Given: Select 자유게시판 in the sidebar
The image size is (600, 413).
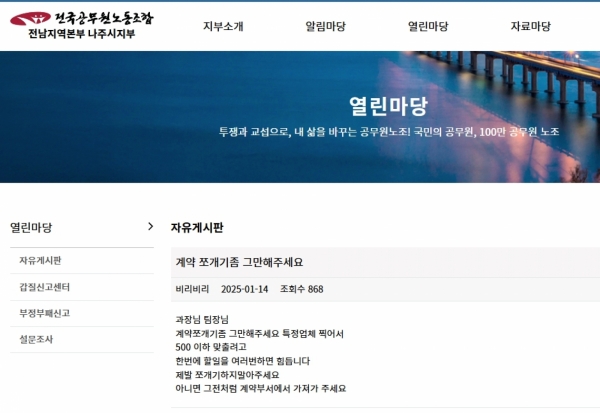Looking at the screenshot, I should [40, 261].
